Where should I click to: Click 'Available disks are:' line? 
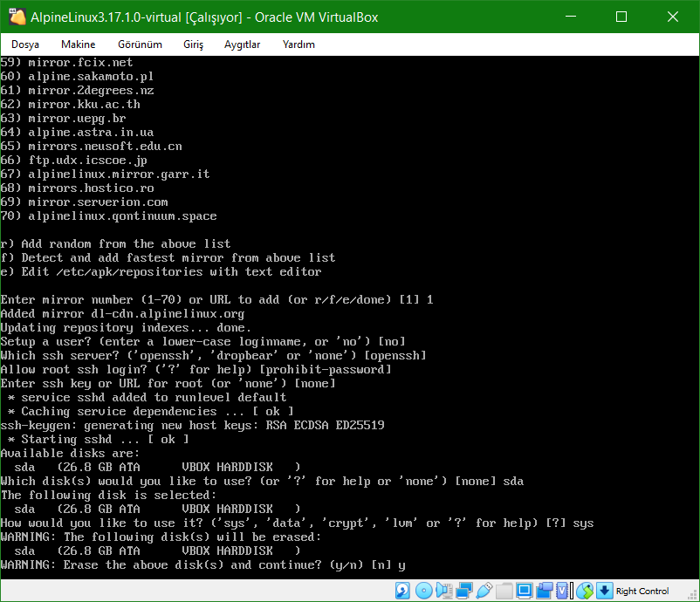[x=70, y=453]
